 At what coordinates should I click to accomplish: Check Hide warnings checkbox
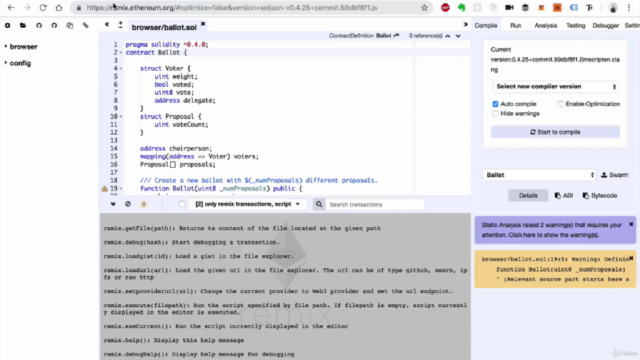(495, 113)
